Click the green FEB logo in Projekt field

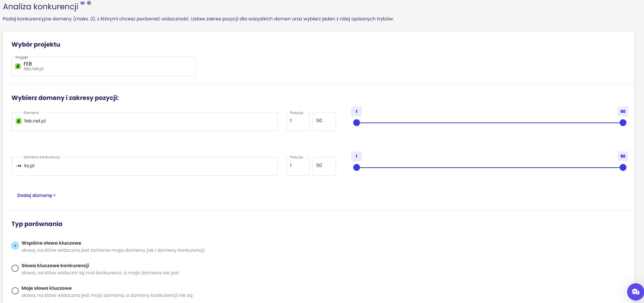[18, 66]
